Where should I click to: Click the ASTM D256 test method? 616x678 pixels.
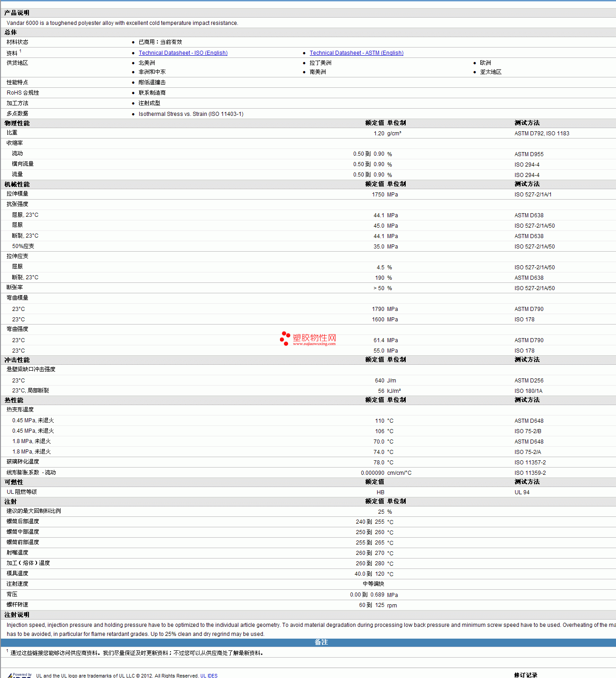click(x=529, y=381)
